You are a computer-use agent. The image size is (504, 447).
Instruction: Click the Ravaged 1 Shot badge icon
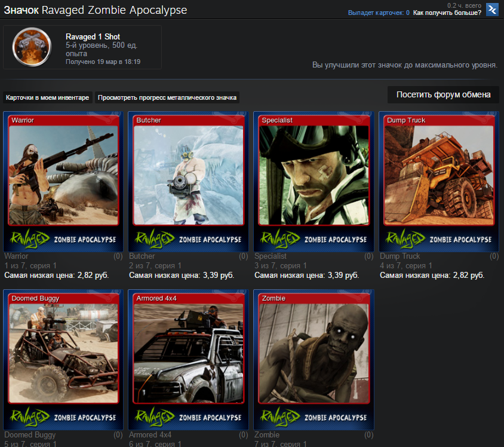[32, 47]
